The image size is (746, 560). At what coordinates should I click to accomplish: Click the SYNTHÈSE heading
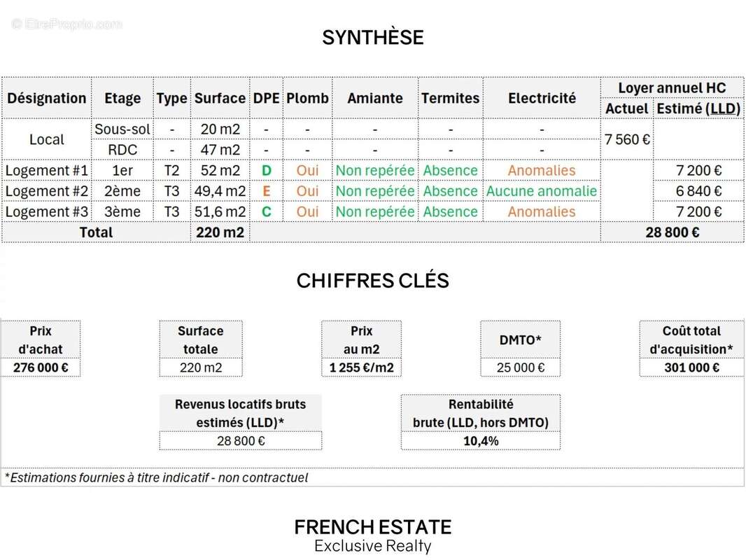pyautogui.click(x=372, y=37)
